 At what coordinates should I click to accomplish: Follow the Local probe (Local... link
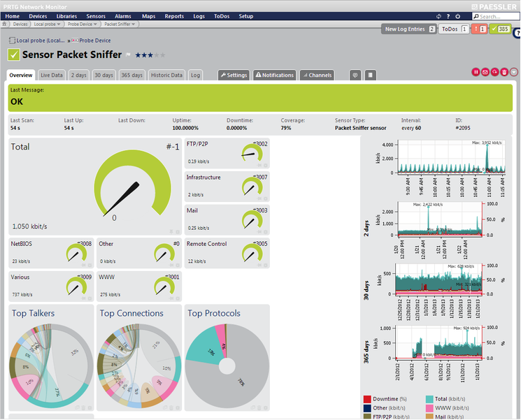(x=41, y=41)
